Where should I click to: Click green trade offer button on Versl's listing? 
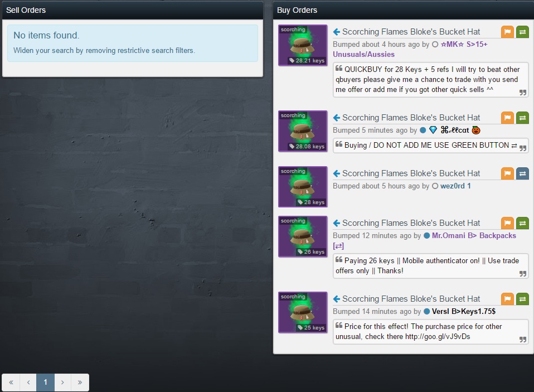pyautogui.click(x=522, y=299)
